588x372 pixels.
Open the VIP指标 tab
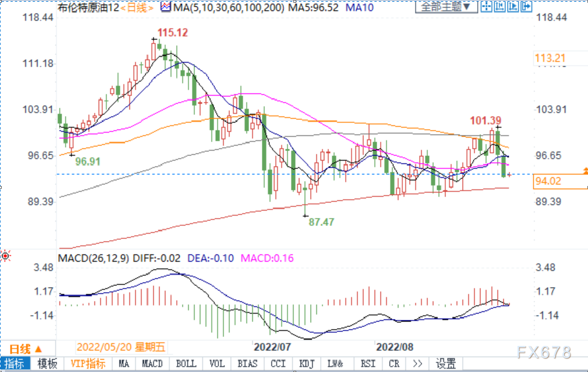pyautogui.click(x=88, y=363)
